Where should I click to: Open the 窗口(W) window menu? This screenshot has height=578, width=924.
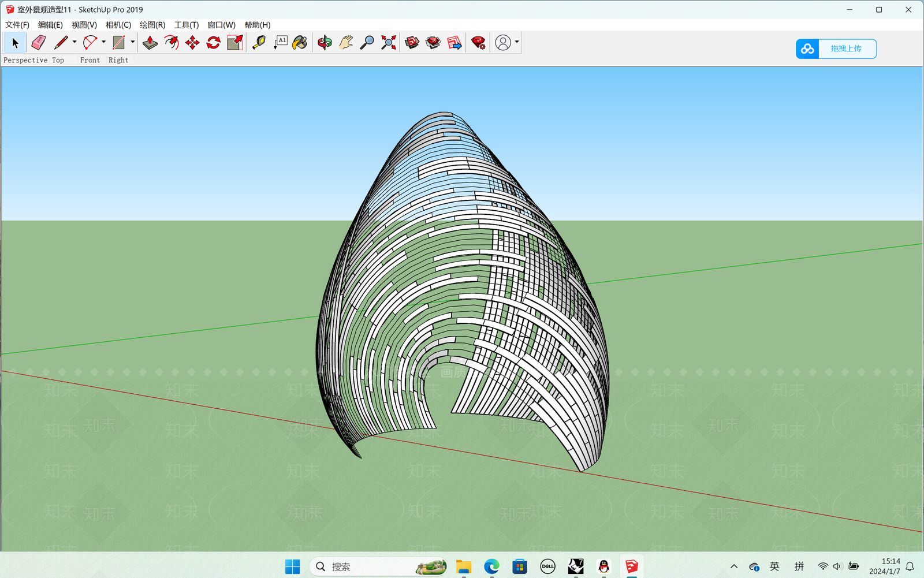coord(221,25)
